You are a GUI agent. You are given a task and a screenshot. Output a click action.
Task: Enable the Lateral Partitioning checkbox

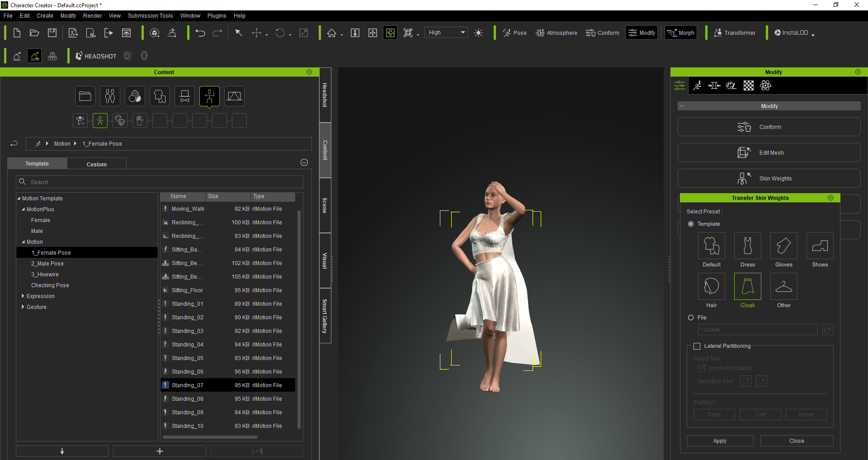[x=697, y=346]
